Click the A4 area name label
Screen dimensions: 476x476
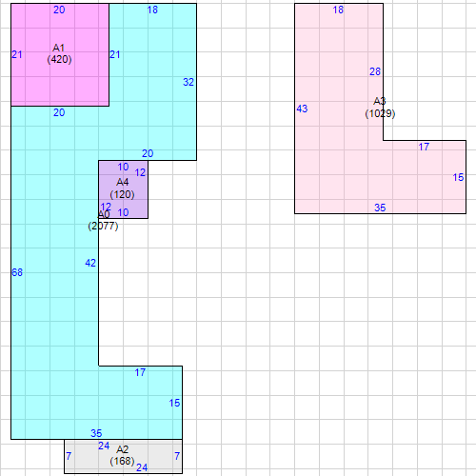(x=123, y=182)
